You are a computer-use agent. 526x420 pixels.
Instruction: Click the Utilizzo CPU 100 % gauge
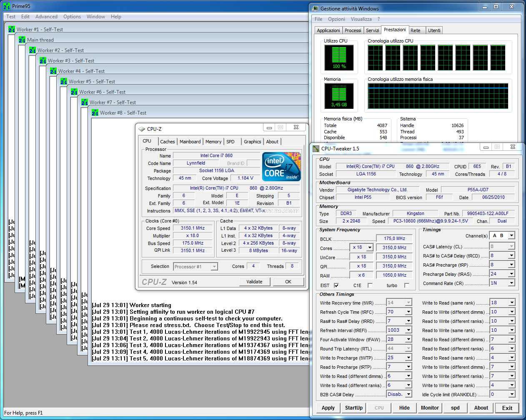pyautogui.click(x=339, y=57)
